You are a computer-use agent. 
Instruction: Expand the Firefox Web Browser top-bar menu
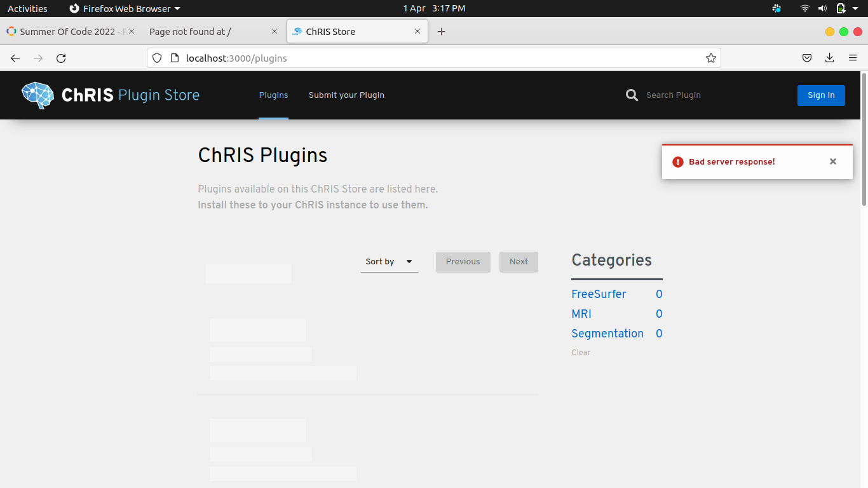(x=125, y=8)
